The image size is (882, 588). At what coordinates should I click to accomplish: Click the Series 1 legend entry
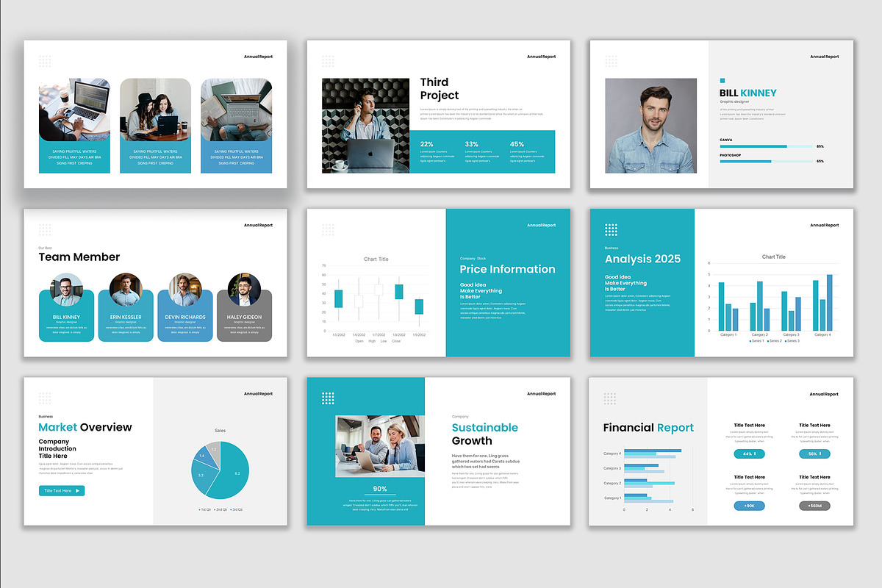point(756,341)
